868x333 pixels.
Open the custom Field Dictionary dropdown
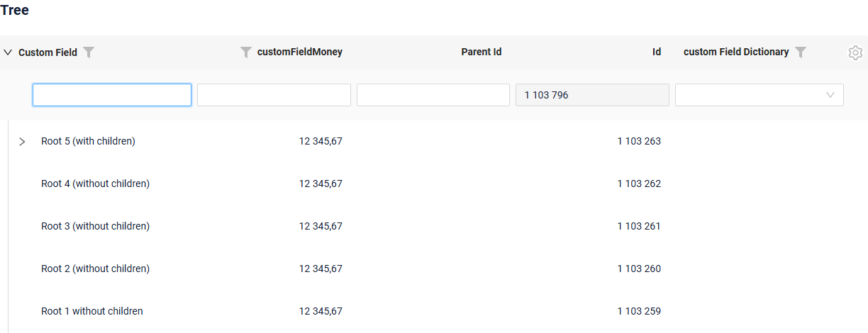tap(759, 95)
